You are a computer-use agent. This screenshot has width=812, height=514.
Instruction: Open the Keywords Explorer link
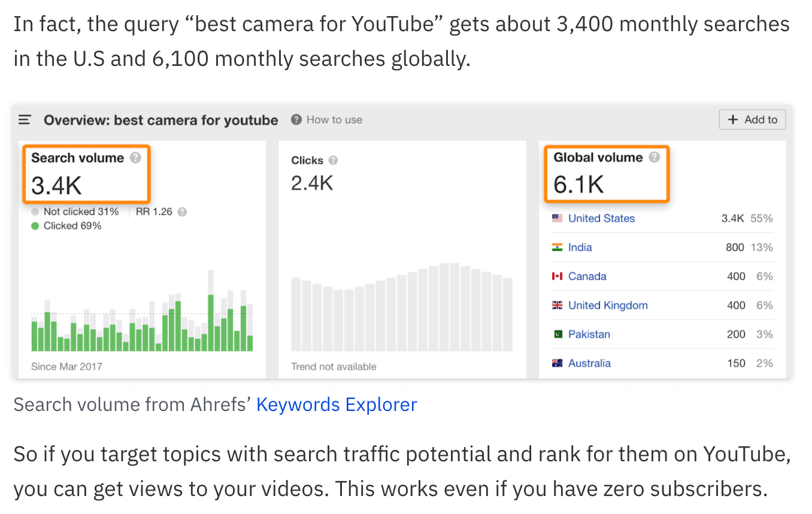pos(337,404)
